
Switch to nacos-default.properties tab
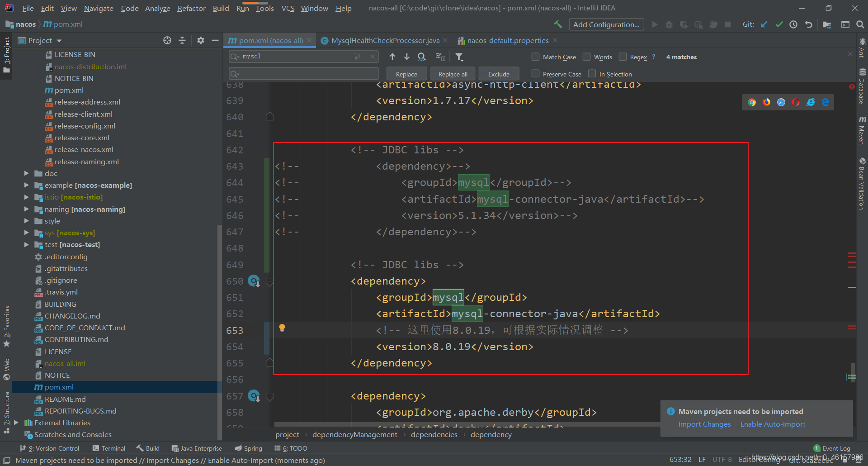click(x=508, y=40)
